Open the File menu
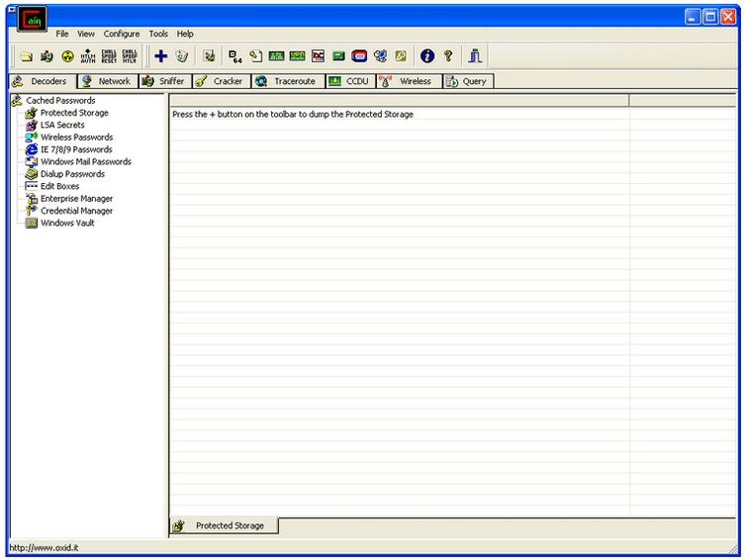 click(62, 34)
